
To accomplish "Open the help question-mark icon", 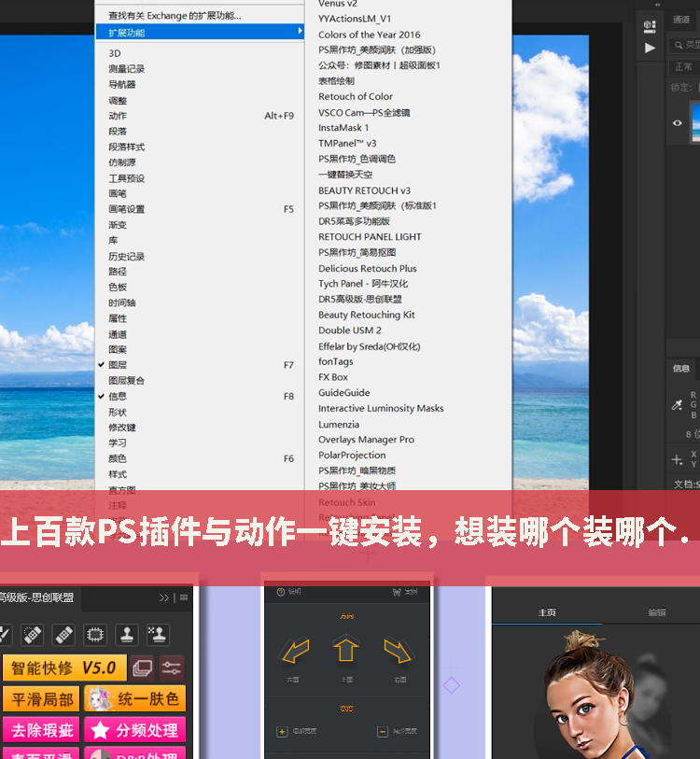I will point(280,592).
